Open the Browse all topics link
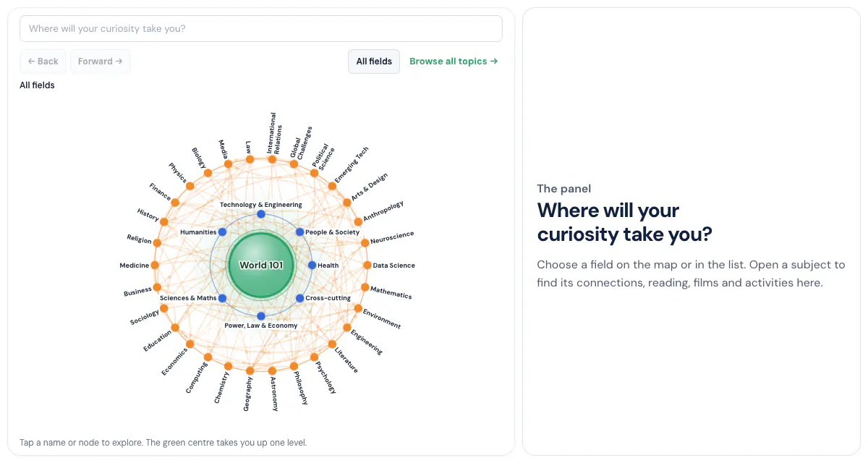 [454, 61]
